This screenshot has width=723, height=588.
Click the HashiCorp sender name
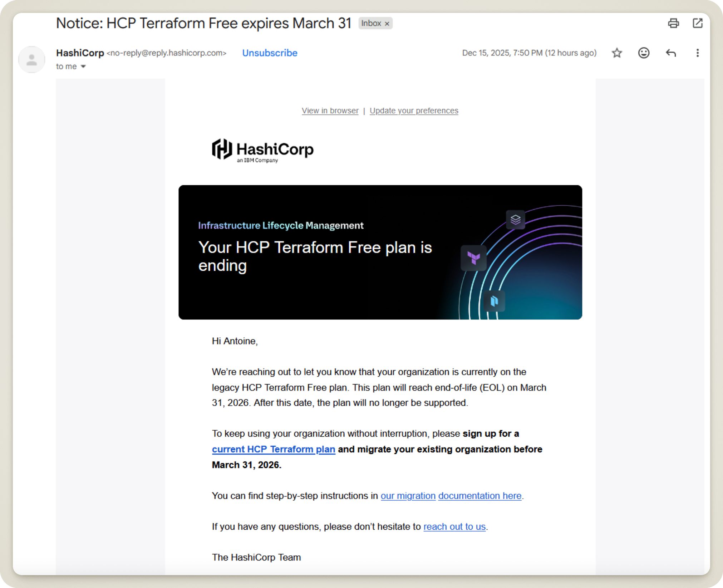tap(80, 53)
